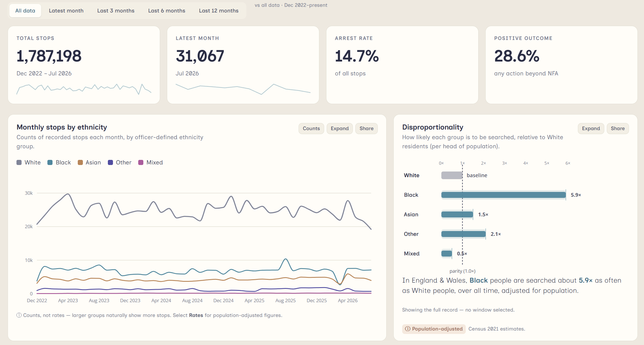
Task: Share the Monthly stops by ethnicity chart
Action: coord(366,128)
